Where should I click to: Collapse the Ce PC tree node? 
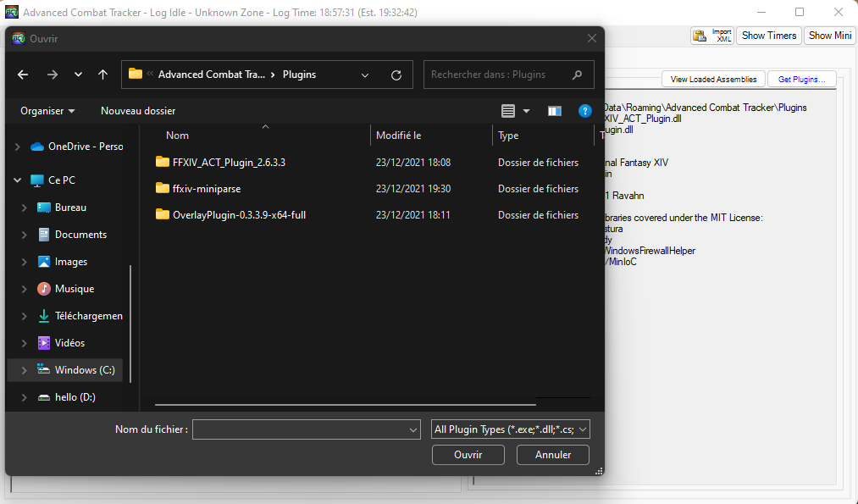point(18,180)
